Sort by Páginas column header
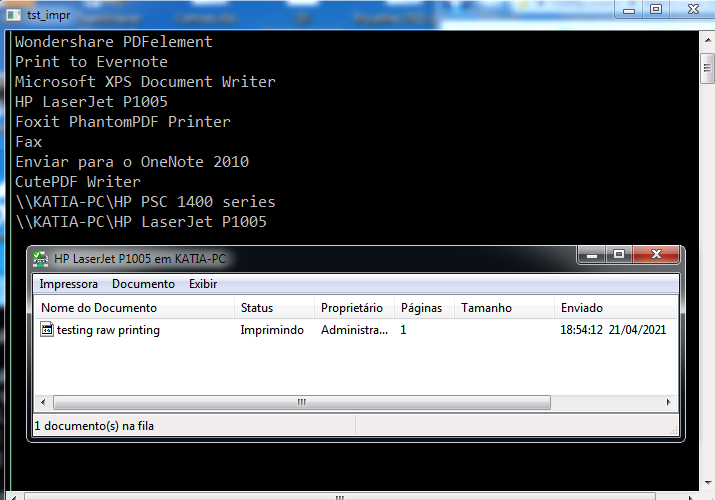This screenshot has height=500, width=715. coord(425,308)
